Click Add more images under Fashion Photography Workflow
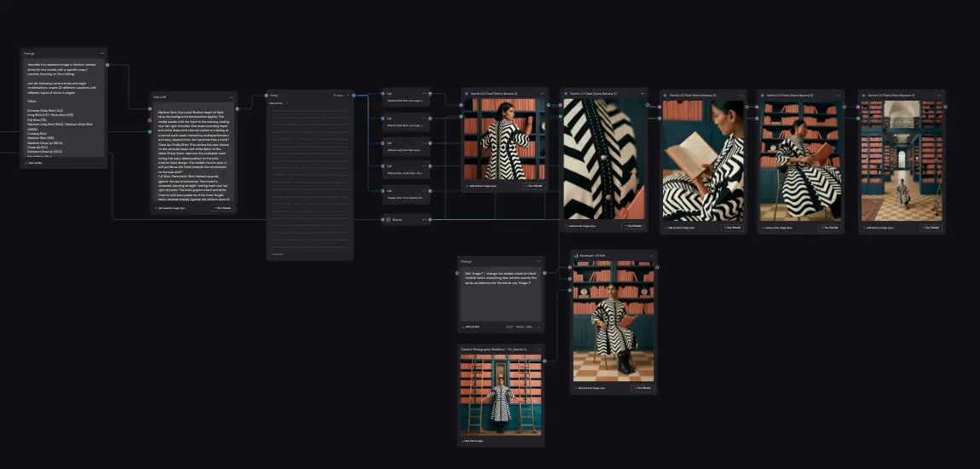This screenshot has width=980, height=469. point(472,441)
